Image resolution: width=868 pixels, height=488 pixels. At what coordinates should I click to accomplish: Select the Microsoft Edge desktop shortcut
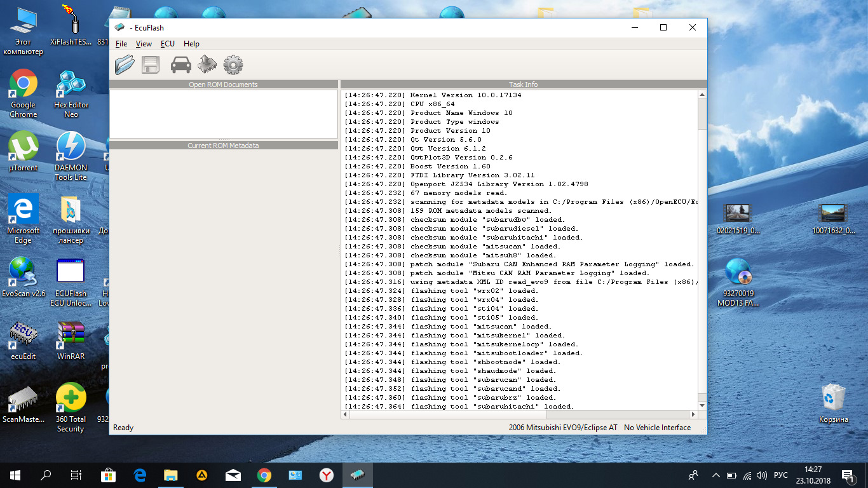(x=24, y=219)
